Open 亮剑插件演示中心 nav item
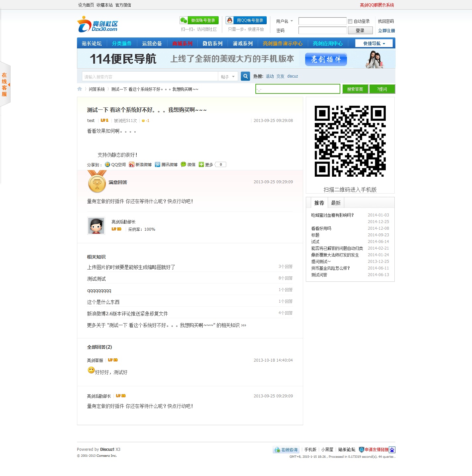 [283, 43]
